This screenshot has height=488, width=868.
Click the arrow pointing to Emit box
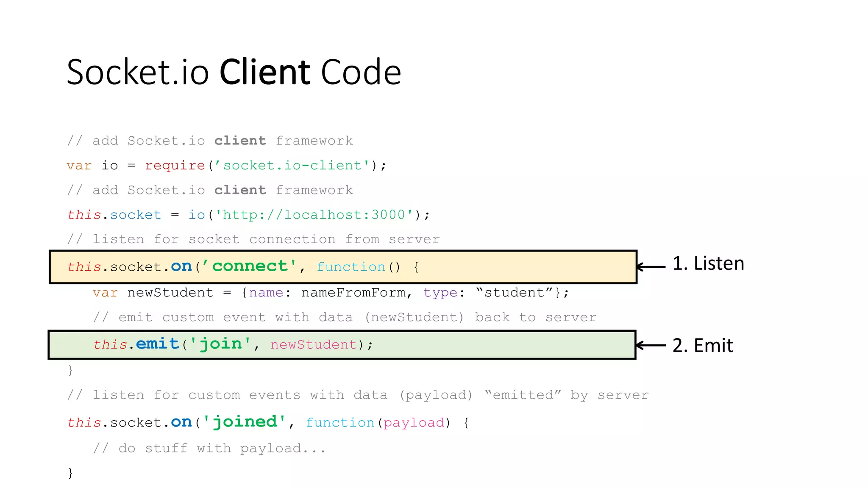point(651,345)
